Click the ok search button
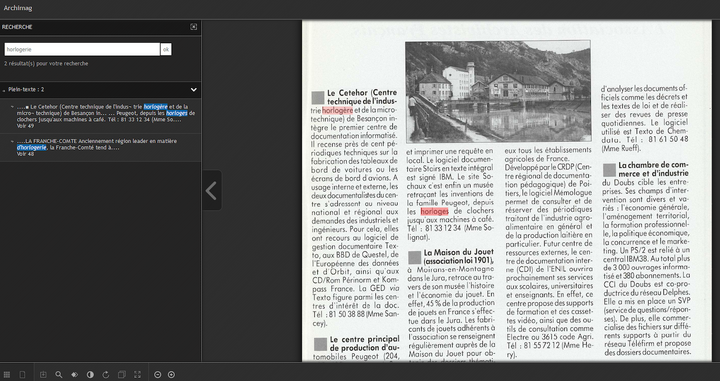Viewport: 720px width, 381px height. click(x=166, y=49)
